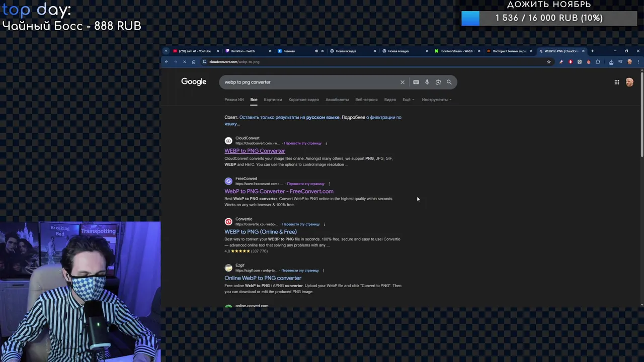This screenshot has width=644, height=362.
Task: Open the browser downloads icon
Action: click(x=611, y=62)
